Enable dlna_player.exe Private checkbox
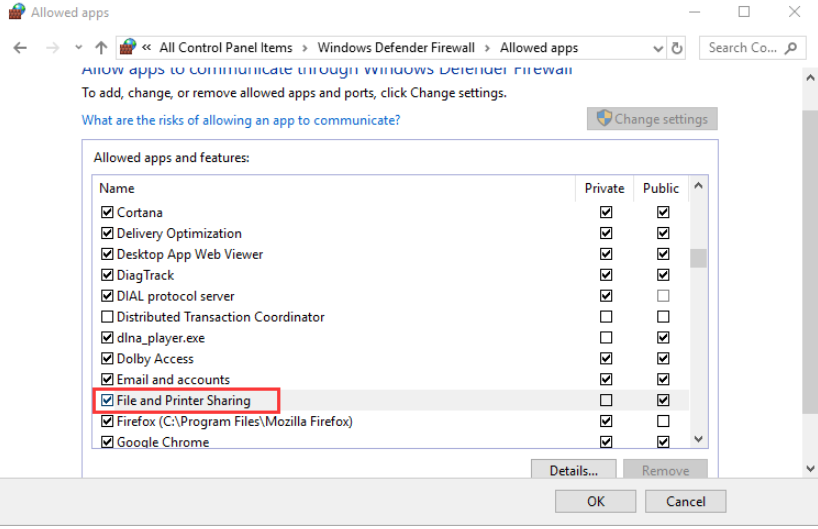 pos(606,338)
